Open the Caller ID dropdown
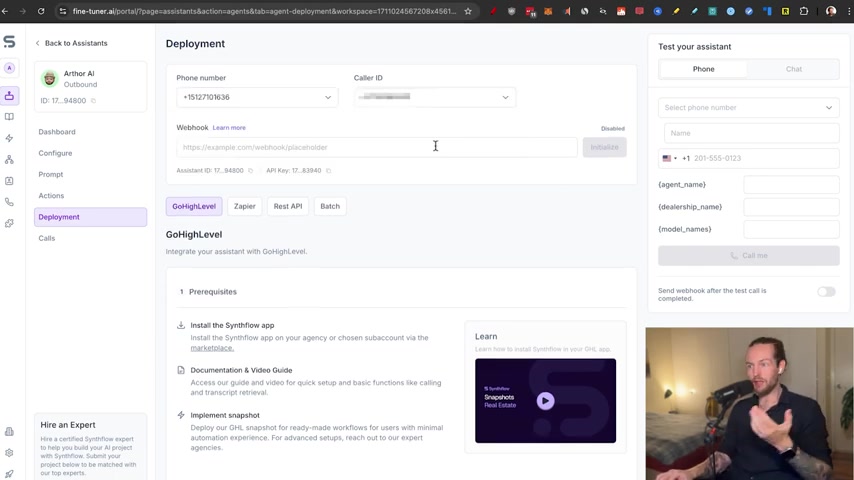 pyautogui.click(x=435, y=97)
